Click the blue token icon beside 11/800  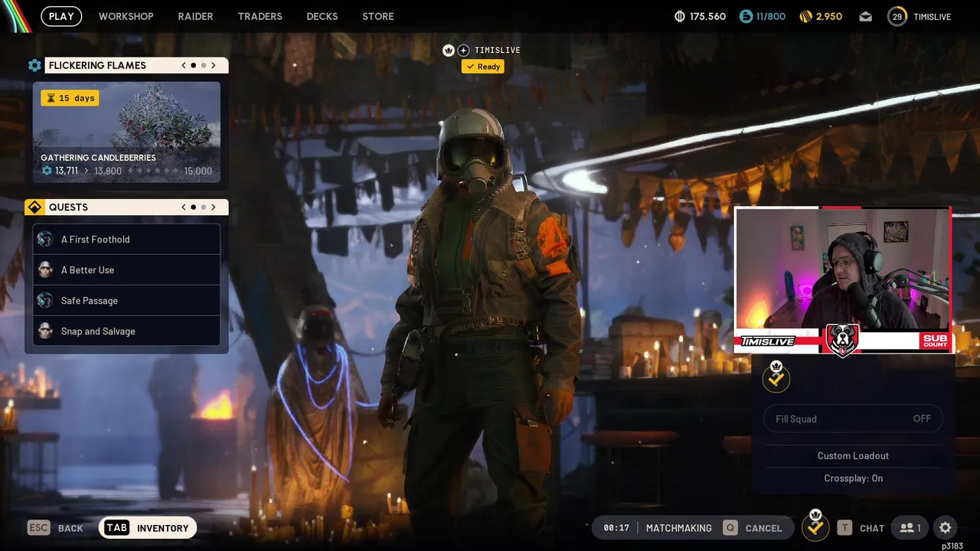click(746, 16)
